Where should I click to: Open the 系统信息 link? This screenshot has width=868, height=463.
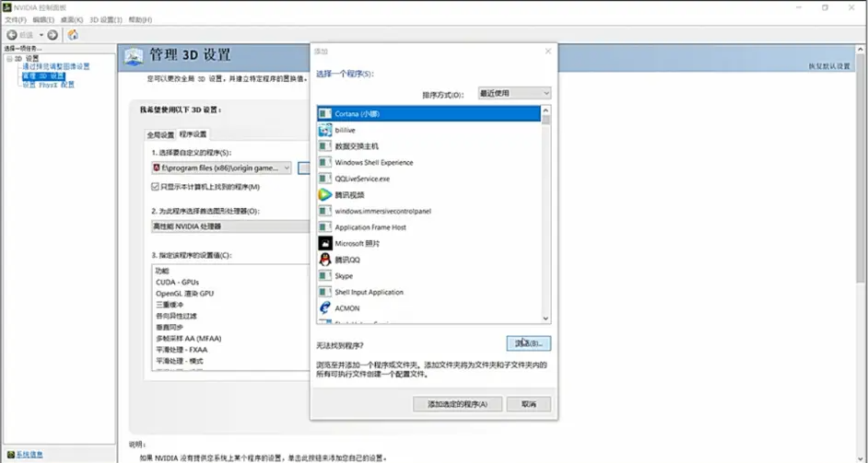pos(29,455)
